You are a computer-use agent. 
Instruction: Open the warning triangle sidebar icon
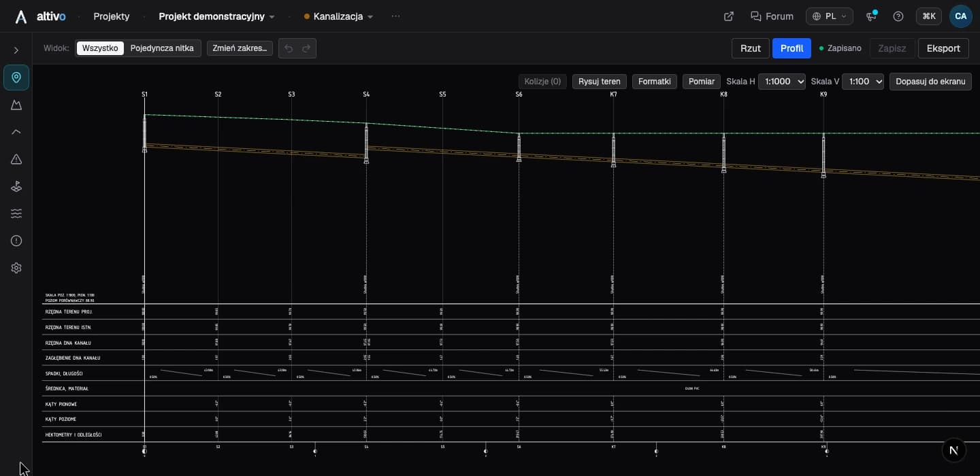pos(16,159)
